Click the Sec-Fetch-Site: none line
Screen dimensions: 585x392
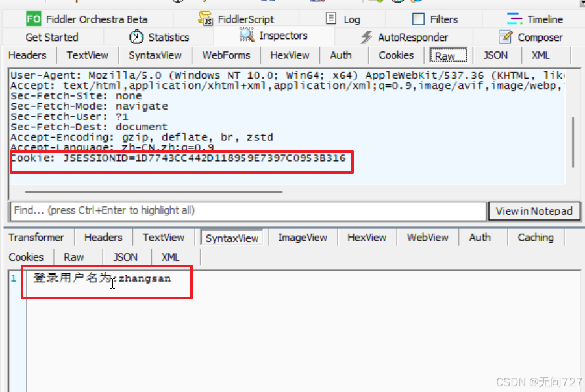tap(76, 96)
